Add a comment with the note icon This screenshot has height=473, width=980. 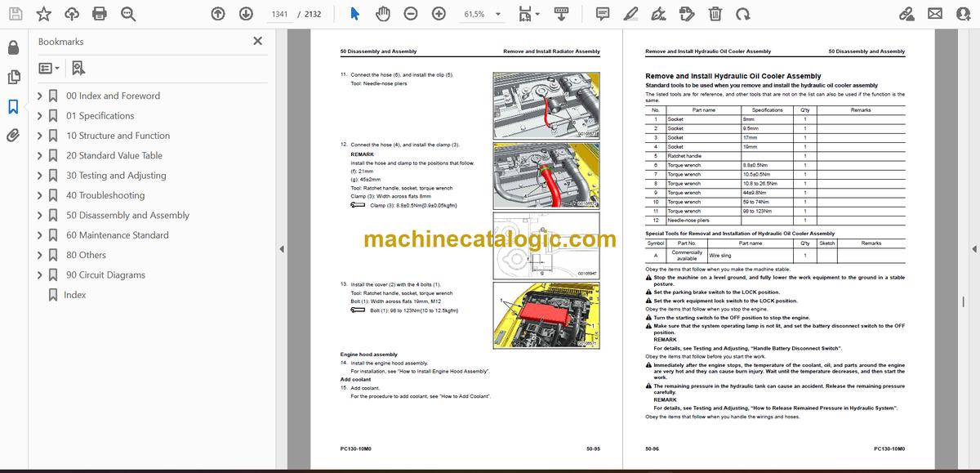point(603,14)
